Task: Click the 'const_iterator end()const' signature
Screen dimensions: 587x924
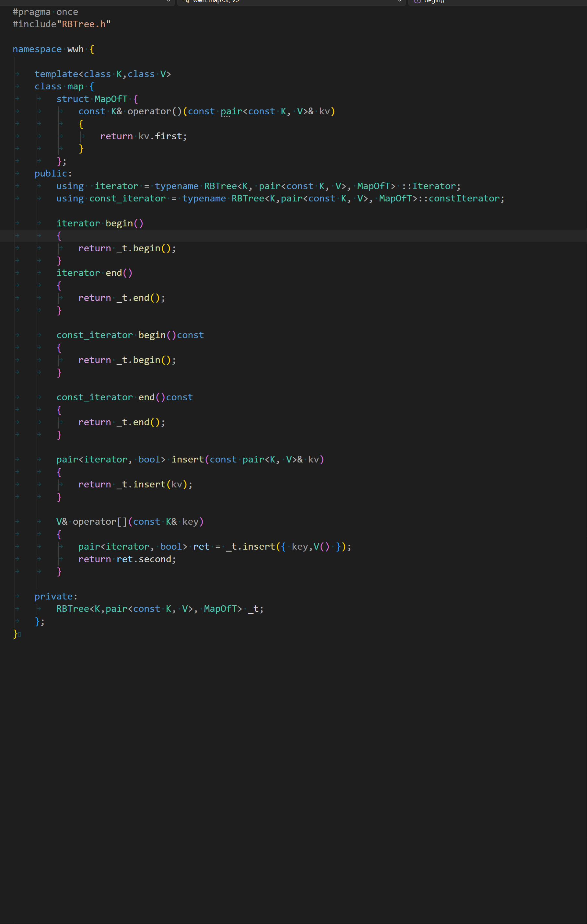Action: pyautogui.click(x=125, y=397)
